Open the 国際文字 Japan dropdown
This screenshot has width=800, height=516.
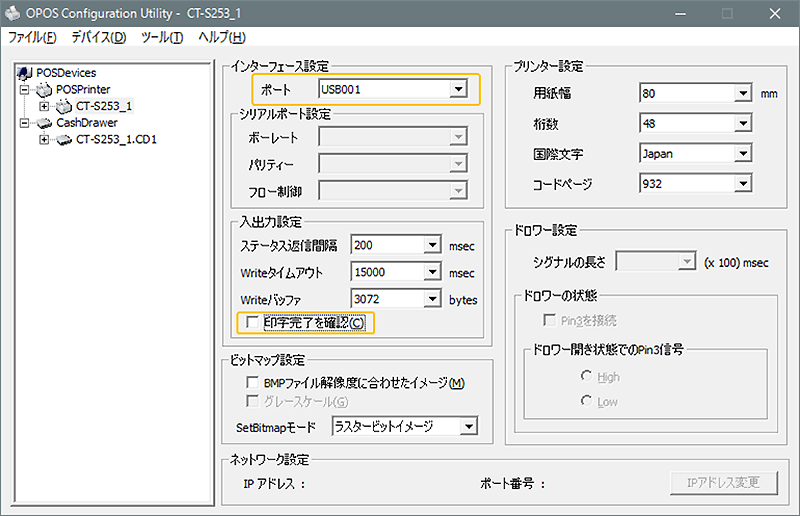click(742, 154)
